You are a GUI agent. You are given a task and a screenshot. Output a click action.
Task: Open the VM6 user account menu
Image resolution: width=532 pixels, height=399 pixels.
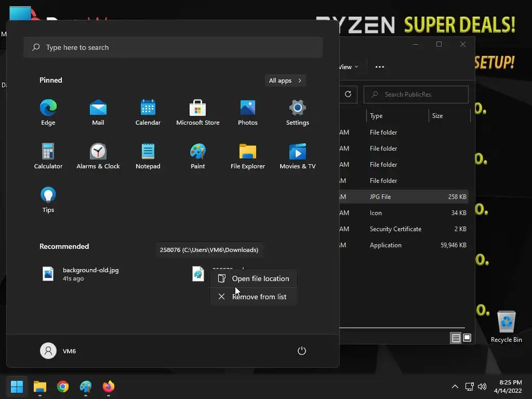tap(58, 351)
